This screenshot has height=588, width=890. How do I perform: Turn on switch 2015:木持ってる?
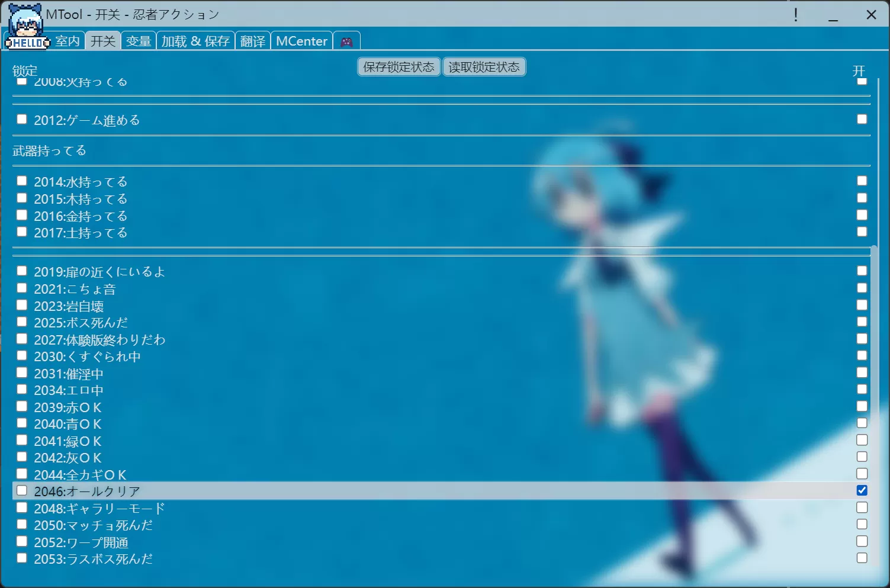[862, 198]
